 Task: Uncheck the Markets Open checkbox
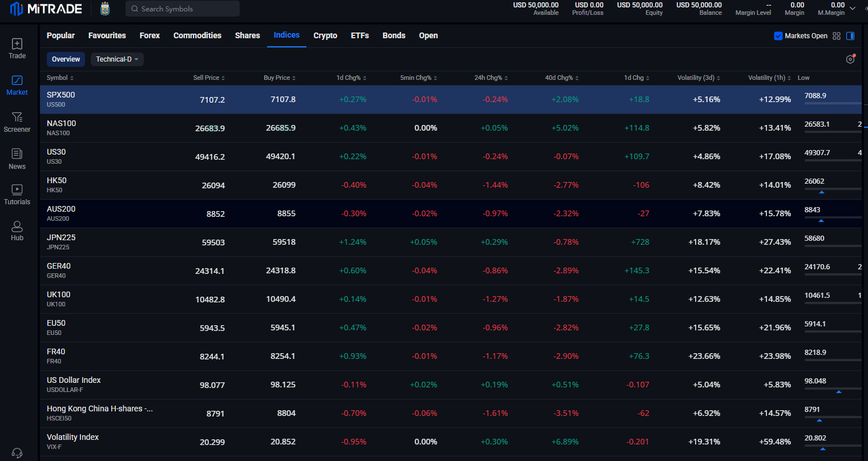[778, 36]
